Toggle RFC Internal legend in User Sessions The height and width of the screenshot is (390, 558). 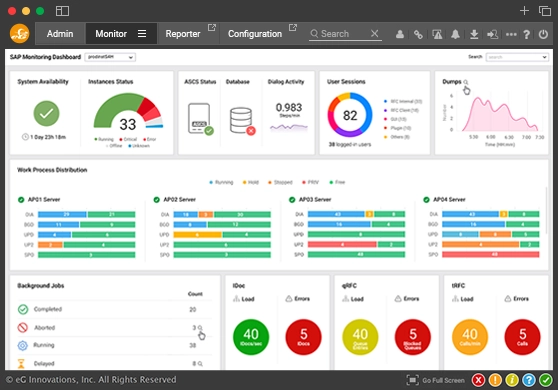pyautogui.click(x=403, y=101)
